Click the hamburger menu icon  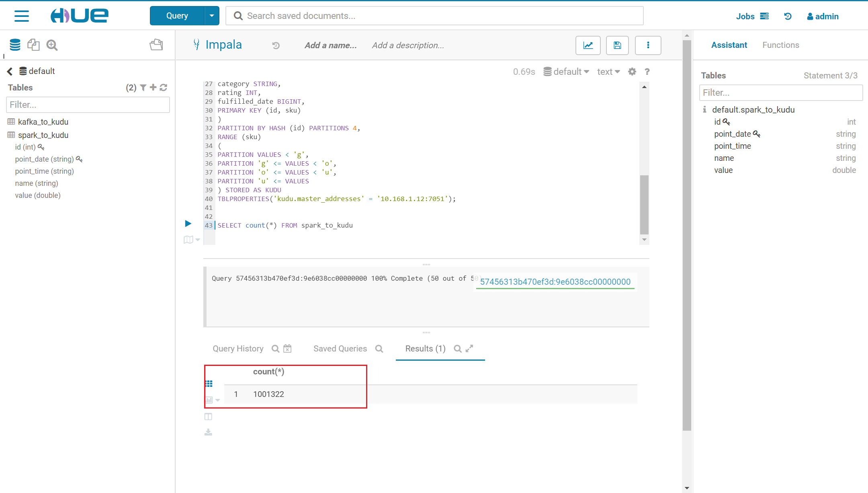[22, 16]
